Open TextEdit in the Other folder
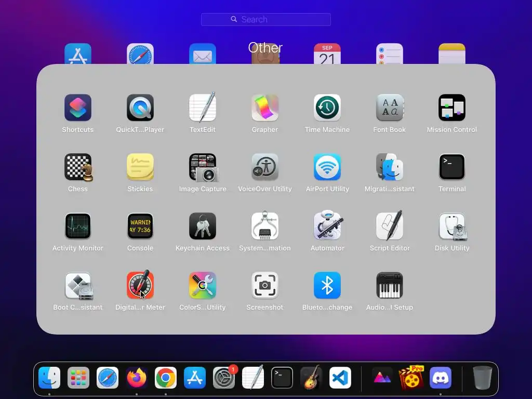This screenshot has height=399, width=532. click(203, 107)
